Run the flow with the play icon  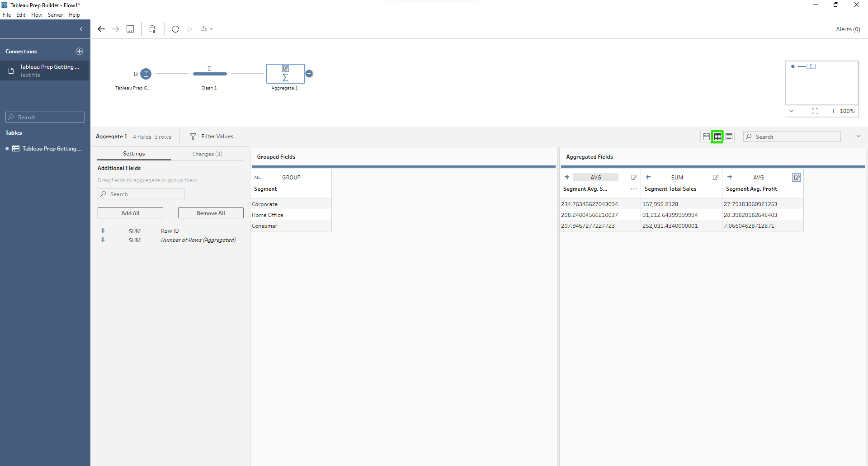click(x=190, y=29)
